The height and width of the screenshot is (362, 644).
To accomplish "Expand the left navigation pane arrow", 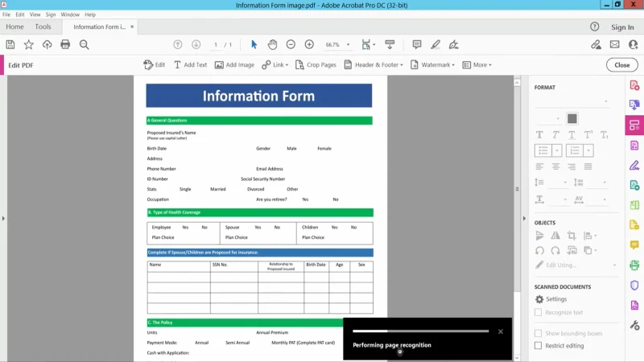I will pyautogui.click(x=3, y=218).
